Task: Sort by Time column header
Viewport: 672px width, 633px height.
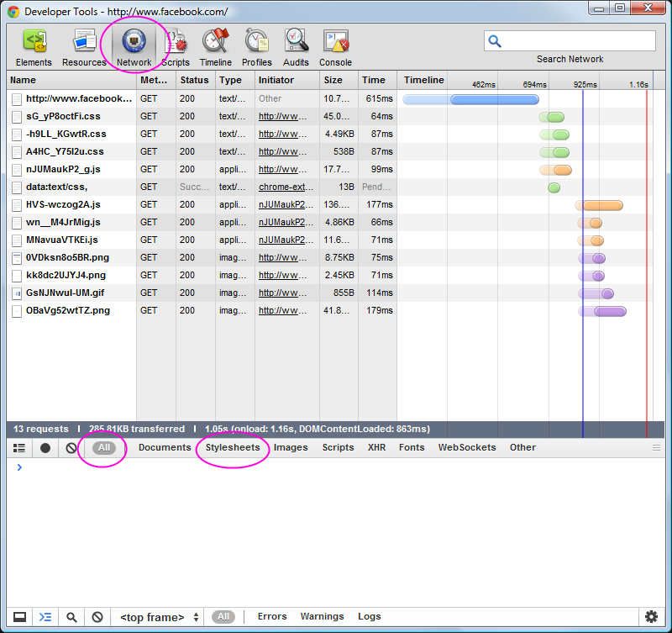Action: click(x=377, y=80)
